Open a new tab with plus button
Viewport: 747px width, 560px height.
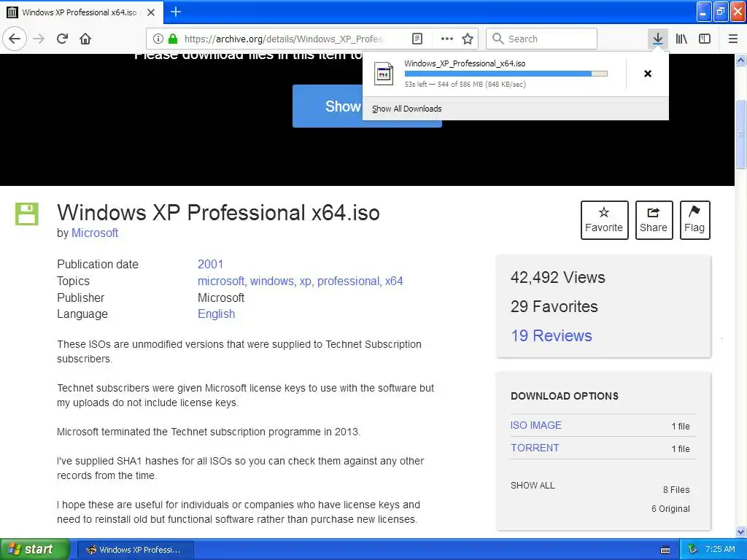coord(175,12)
